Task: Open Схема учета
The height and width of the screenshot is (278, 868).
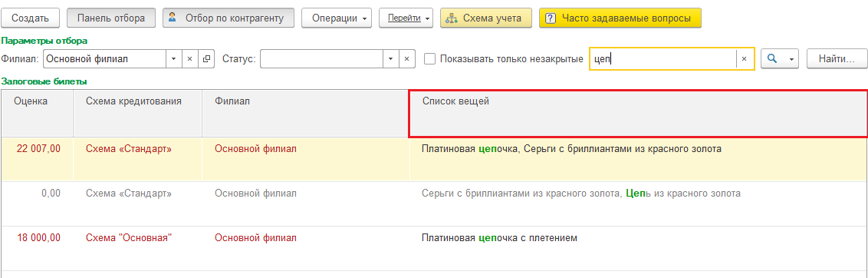Action: point(486,18)
